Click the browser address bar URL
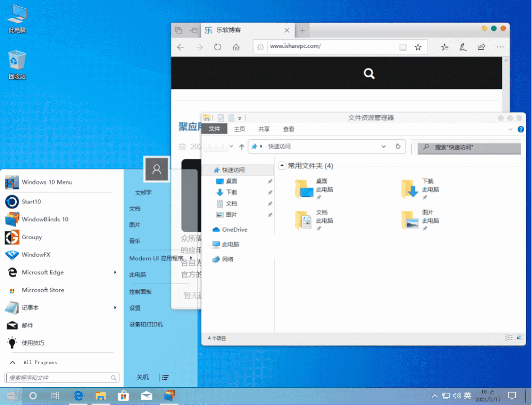The image size is (532, 405). (x=295, y=46)
